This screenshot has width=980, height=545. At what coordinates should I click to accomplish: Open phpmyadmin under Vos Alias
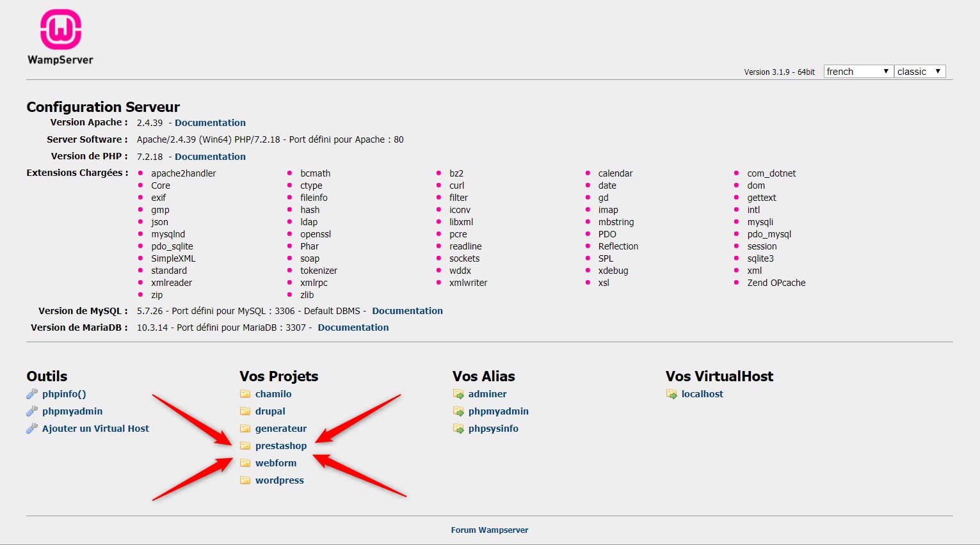click(x=499, y=411)
